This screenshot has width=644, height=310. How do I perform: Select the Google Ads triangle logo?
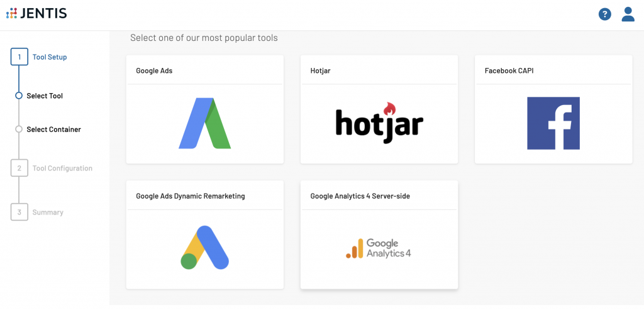204,123
